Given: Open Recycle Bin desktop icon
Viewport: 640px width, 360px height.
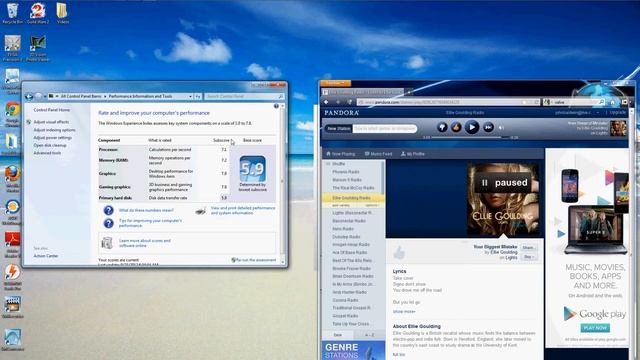Looking at the screenshot, I should (x=13, y=13).
